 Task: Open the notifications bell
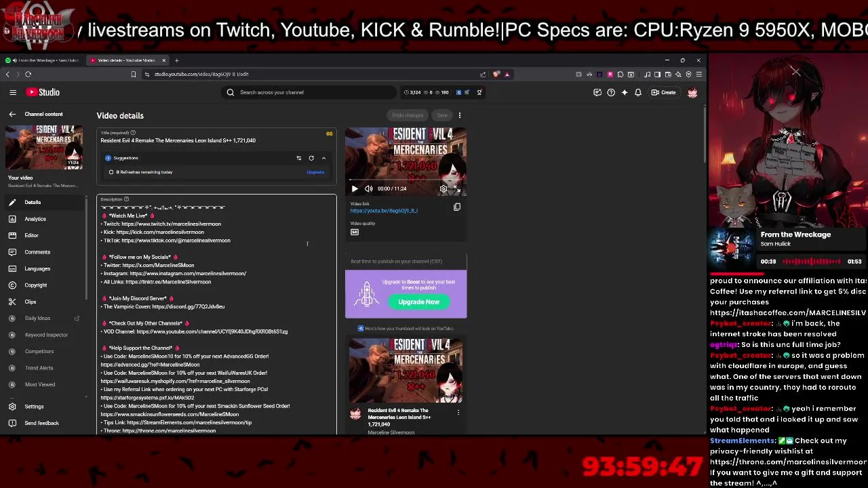coord(638,92)
